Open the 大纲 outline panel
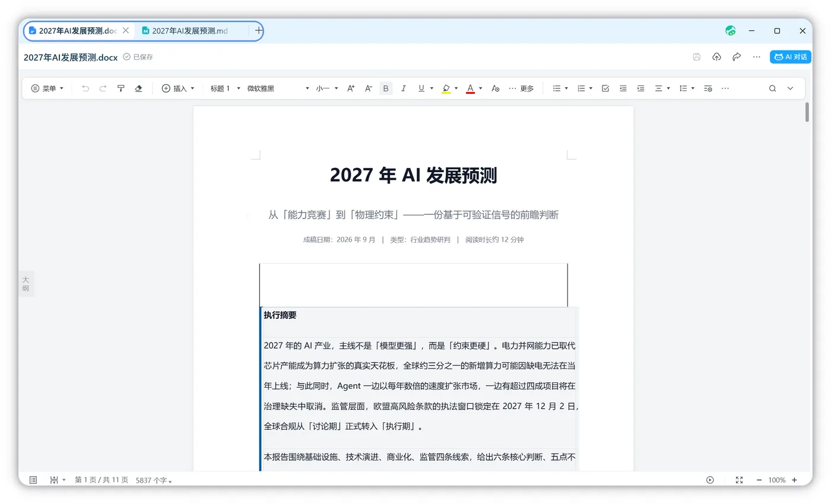The width and height of the screenshot is (831, 504). [26, 284]
